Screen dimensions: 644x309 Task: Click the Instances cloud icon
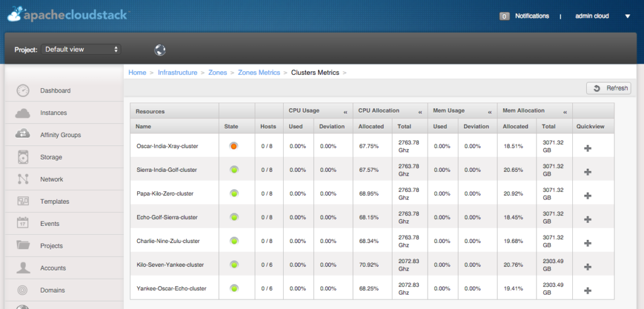23,113
